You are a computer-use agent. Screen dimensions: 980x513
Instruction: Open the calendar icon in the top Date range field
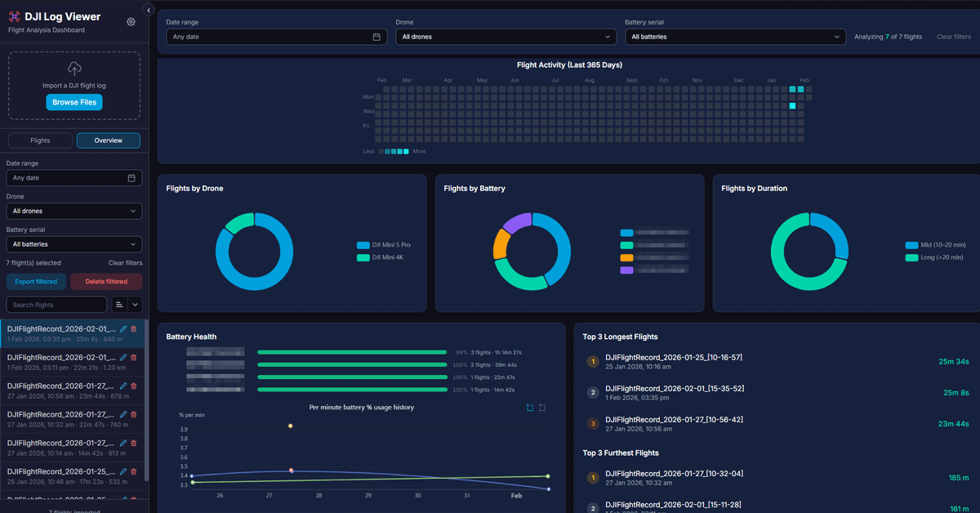pos(376,37)
